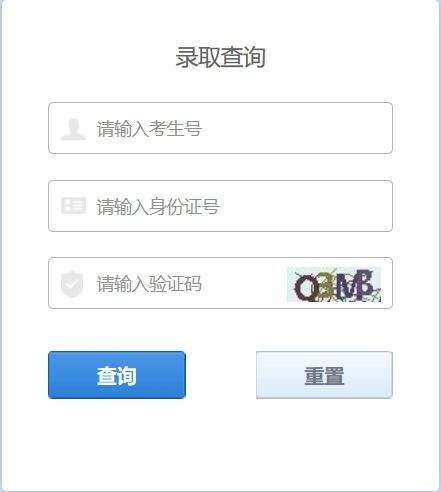The height and width of the screenshot is (492, 441).
Task: Click the card icon beside 请输入身份证号
Action: pos(73,206)
